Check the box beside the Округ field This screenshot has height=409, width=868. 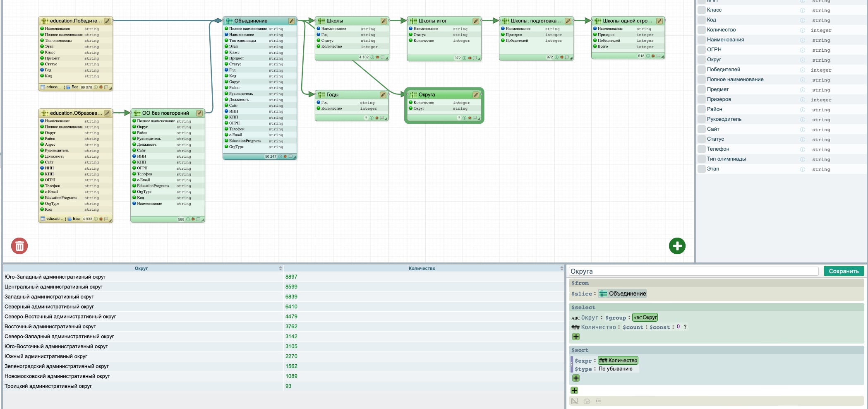click(701, 60)
